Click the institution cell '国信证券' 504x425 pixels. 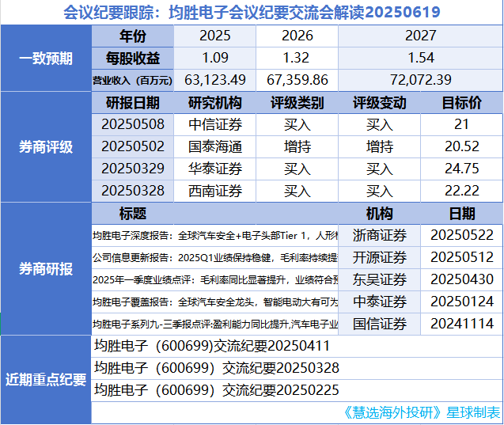pos(379,324)
